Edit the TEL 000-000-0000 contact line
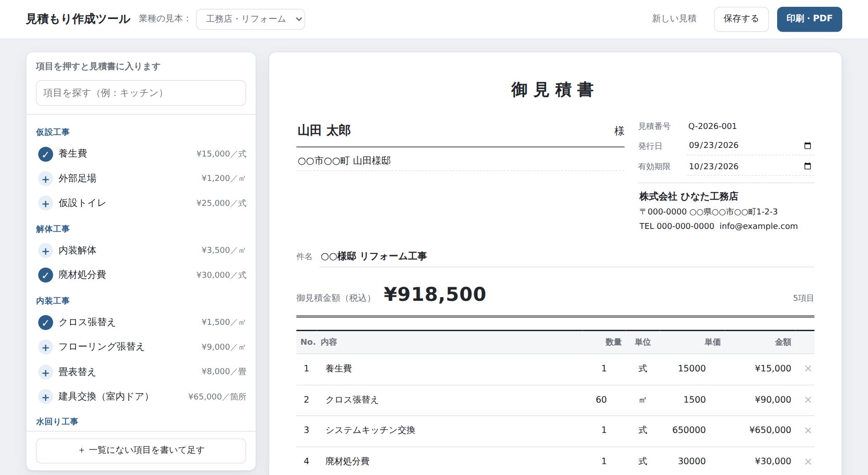Screen dimensions: 868x475 click(726, 226)
